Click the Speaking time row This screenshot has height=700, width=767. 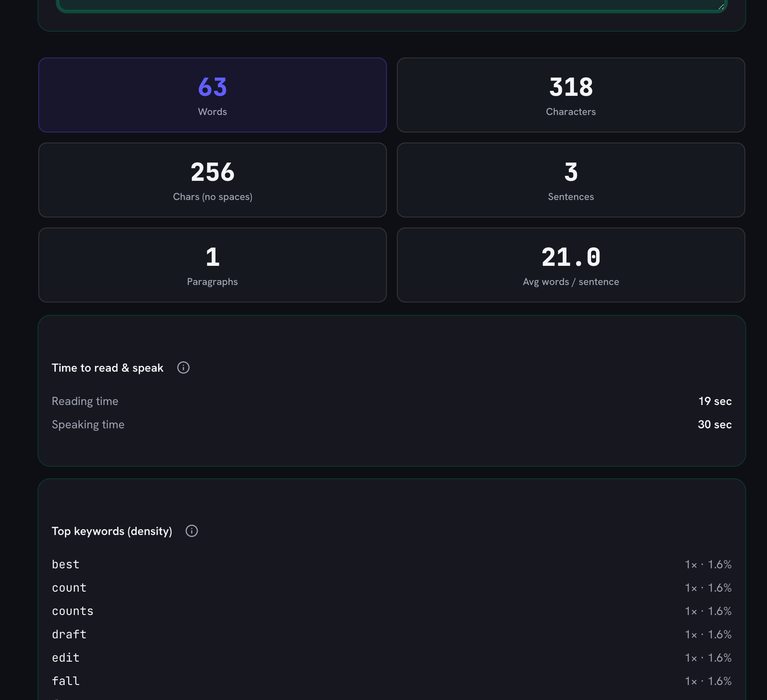tap(392, 424)
